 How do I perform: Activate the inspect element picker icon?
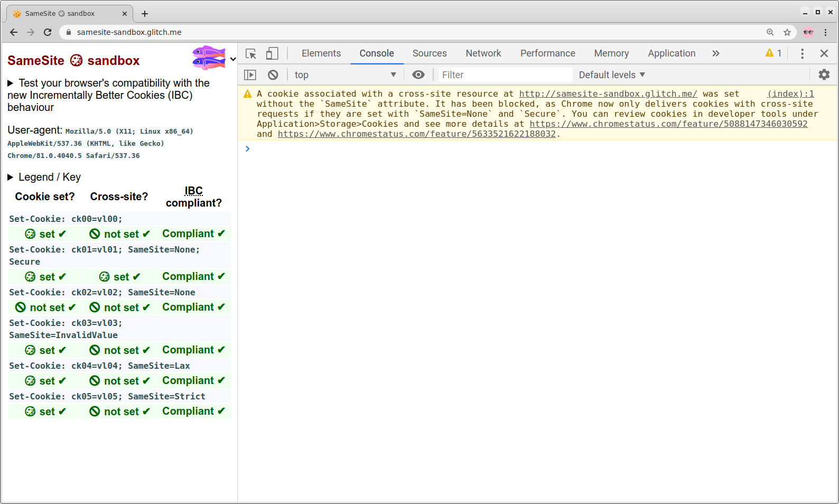point(251,53)
